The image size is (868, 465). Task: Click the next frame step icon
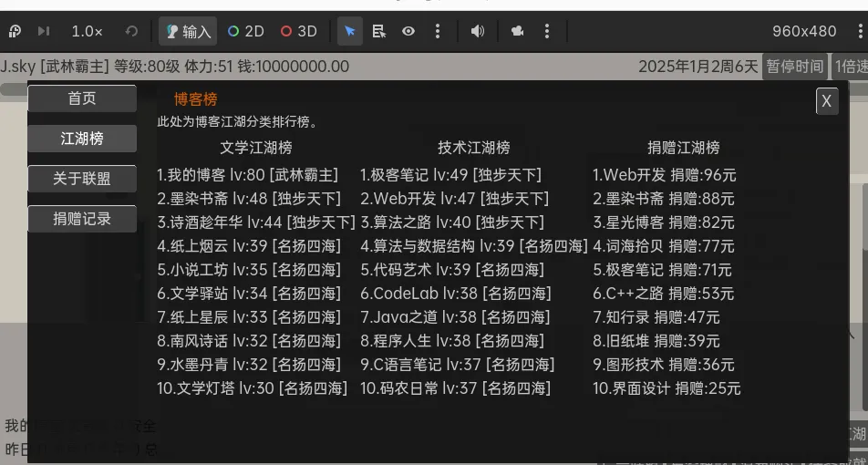point(44,31)
